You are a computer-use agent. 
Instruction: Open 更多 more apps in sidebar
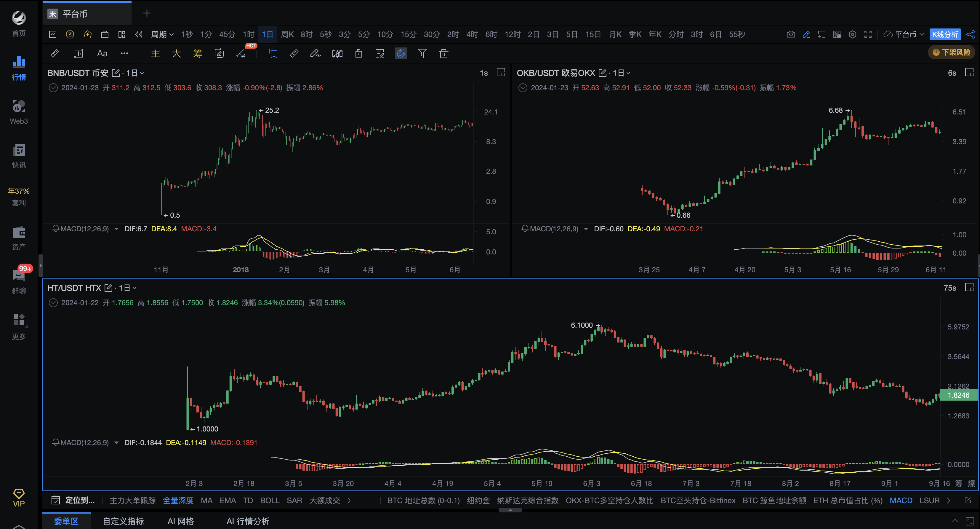tap(19, 327)
